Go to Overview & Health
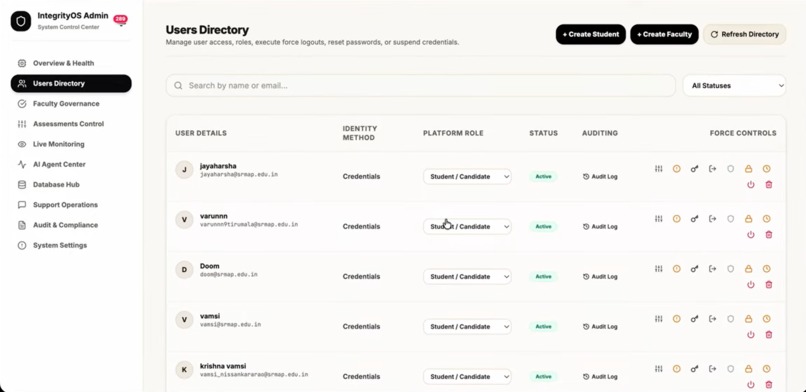This screenshot has height=392, width=806. pos(71,63)
